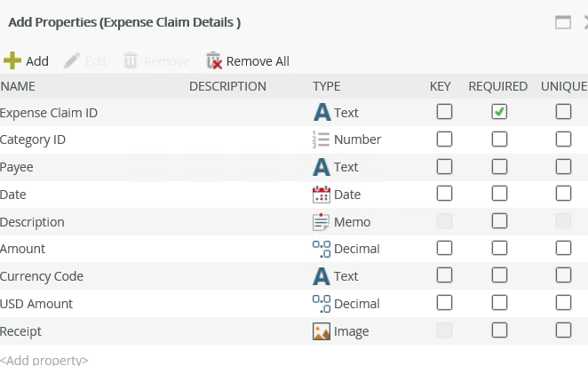Click the Remove All button label

(258, 61)
